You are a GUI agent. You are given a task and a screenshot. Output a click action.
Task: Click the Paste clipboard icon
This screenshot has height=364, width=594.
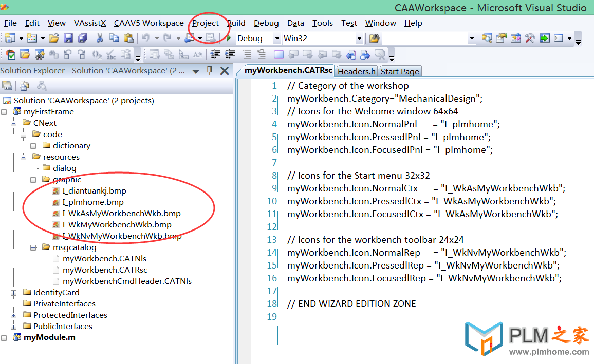click(x=129, y=38)
